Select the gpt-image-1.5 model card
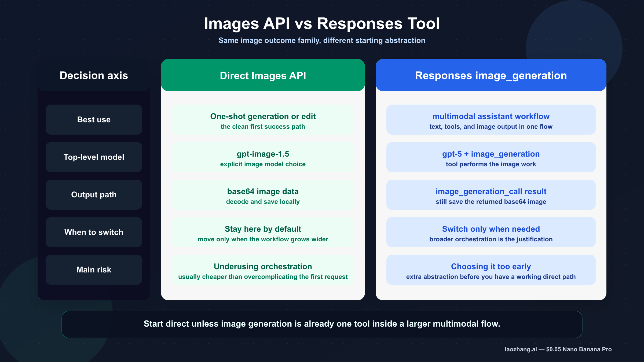The width and height of the screenshot is (644, 362). pyautogui.click(x=263, y=157)
